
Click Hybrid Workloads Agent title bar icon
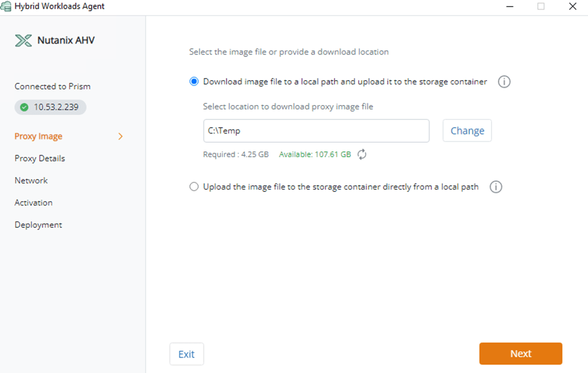6,6
